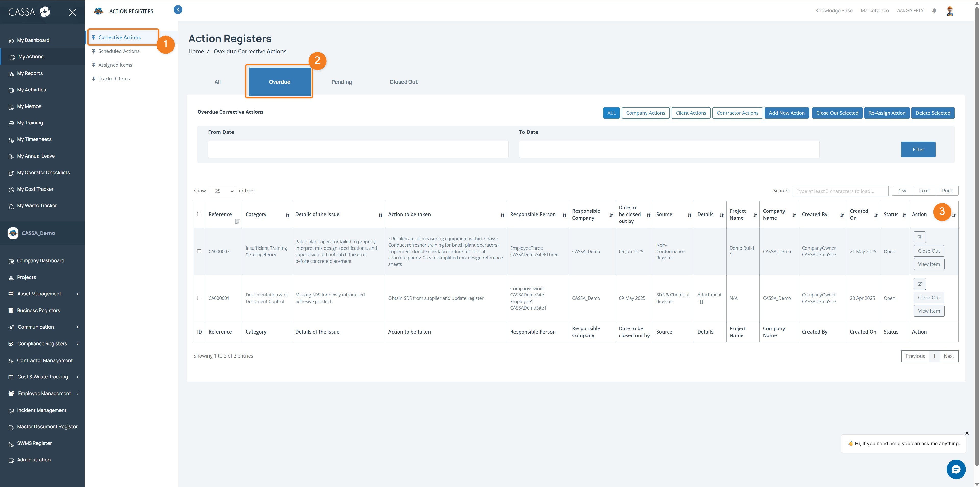Open the Show entries dropdown
The width and height of the screenshot is (980, 487).
pos(223,191)
